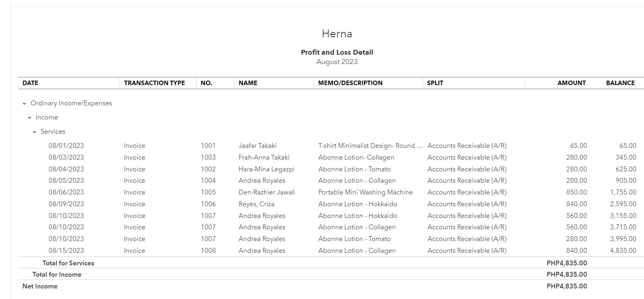644x299 pixels.
Task: Click the Reyes, Criza customer name
Action: tap(256, 204)
